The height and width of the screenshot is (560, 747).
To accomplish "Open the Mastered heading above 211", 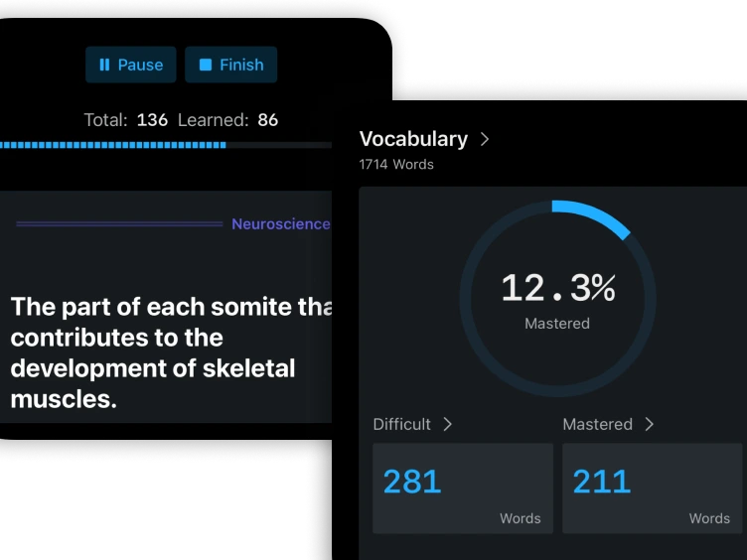I will coord(597,424).
